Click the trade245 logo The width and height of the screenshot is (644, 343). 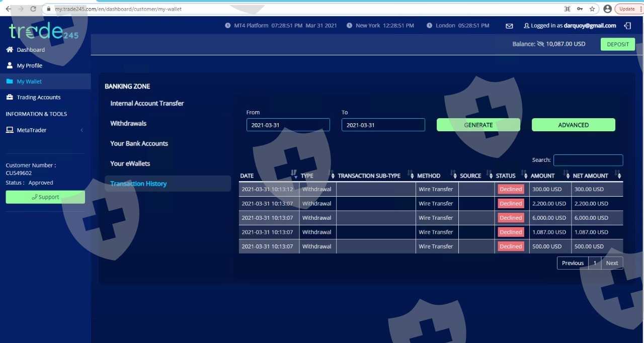pos(43,32)
